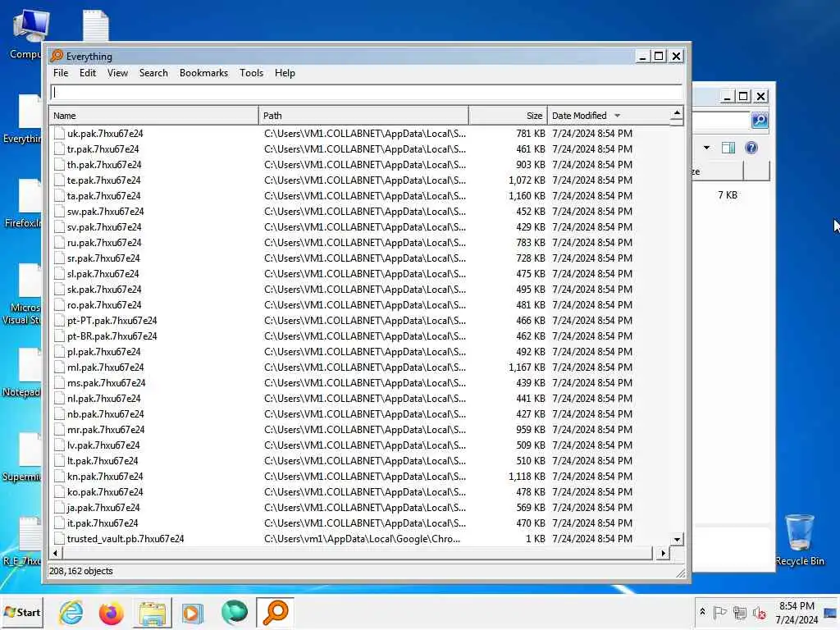Open Windows Media Player from taskbar

click(x=192, y=613)
